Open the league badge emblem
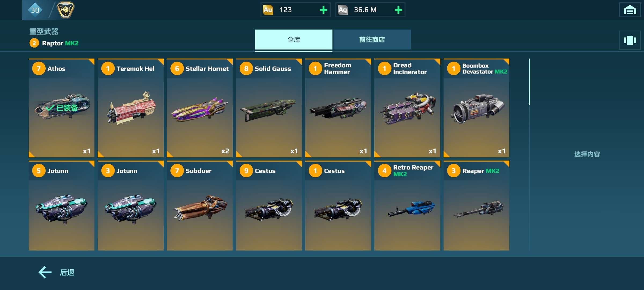This screenshot has height=290, width=644. point(65,10)
